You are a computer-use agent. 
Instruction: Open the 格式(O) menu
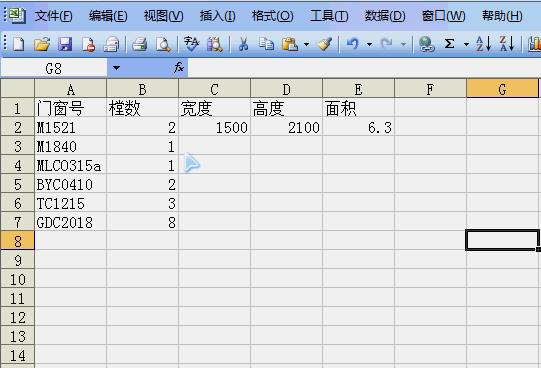[273, 16]
